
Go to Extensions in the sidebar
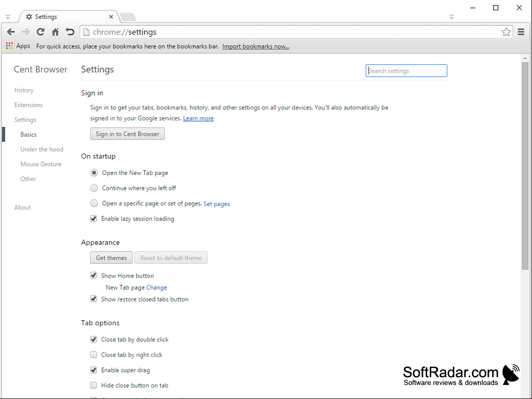pyautogui.click(x=29, y=105)
